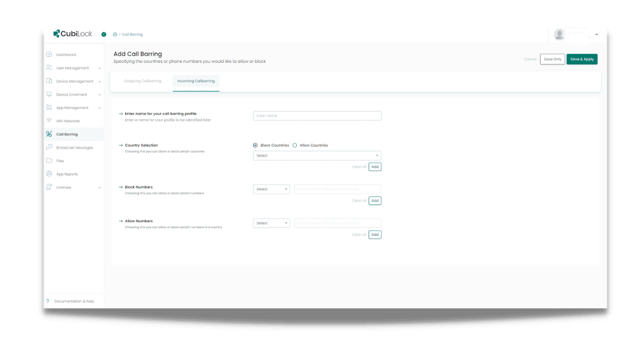644x337 pixels.
Task: Click the CubiLock logo
Action: [72, 34]
